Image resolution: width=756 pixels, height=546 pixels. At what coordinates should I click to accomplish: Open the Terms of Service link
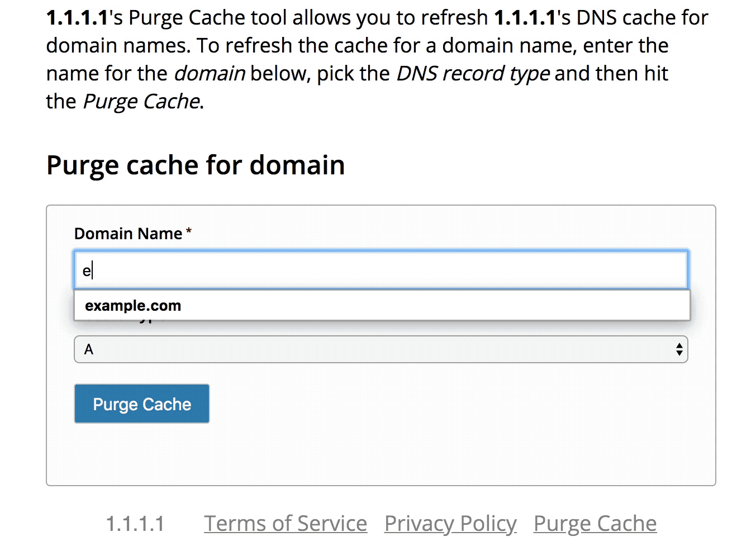tap(286, 524)
